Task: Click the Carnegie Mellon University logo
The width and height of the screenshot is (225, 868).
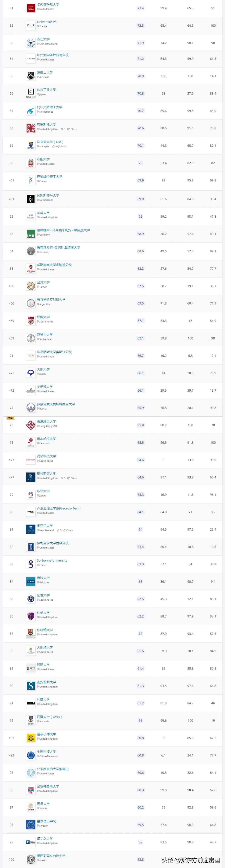Action: pyautogui.click(x=31, y=8)
